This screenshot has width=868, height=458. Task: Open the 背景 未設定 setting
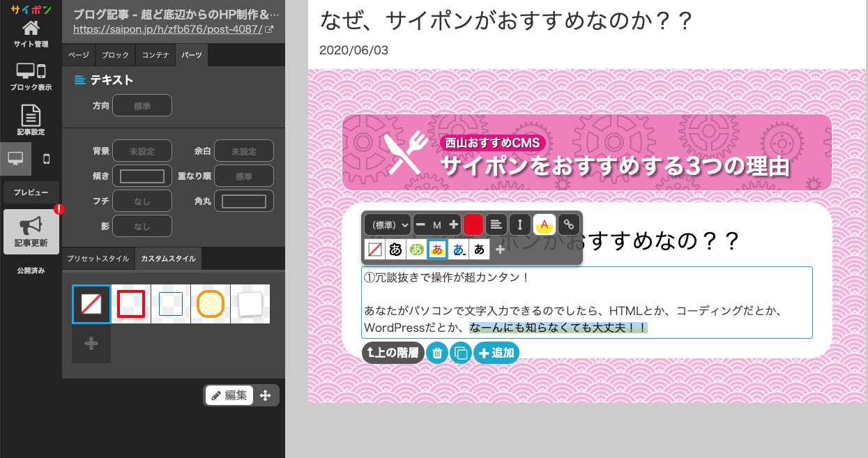point(142,151)
